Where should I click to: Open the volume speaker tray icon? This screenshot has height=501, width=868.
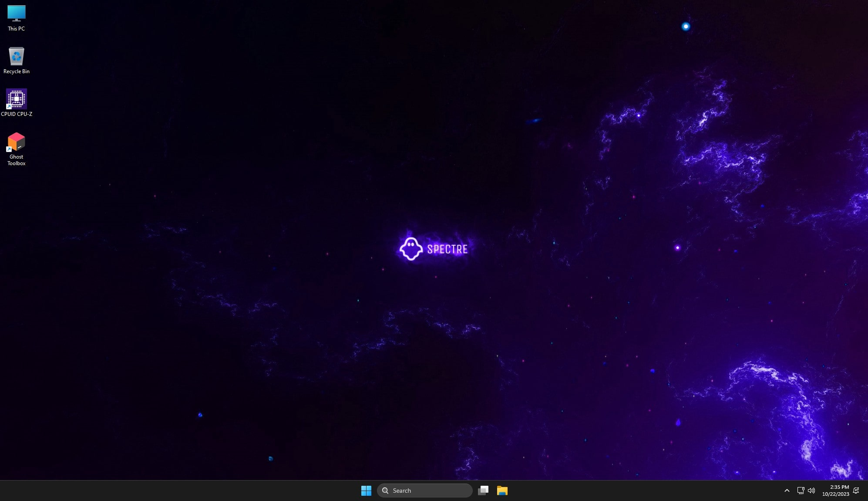pos(811,491)
